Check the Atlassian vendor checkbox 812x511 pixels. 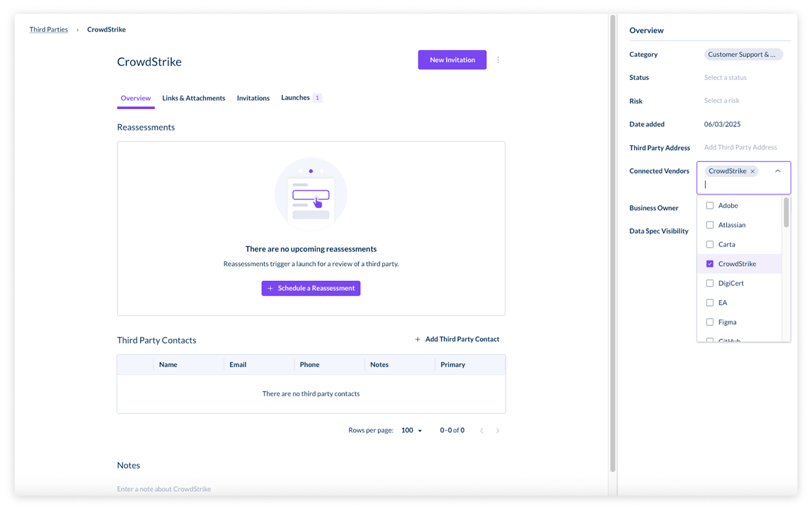[x=709, y=225]
